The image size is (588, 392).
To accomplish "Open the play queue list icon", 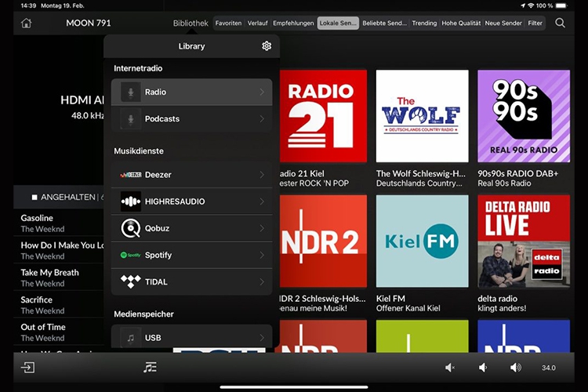I will pyautogui.click(x=150, y=367).
